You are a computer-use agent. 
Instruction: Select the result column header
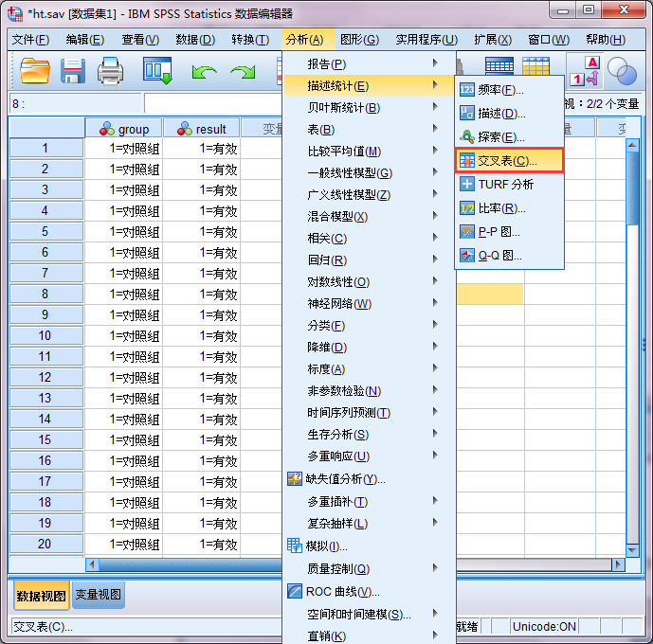pyautogui.click(x=202, y=129)
